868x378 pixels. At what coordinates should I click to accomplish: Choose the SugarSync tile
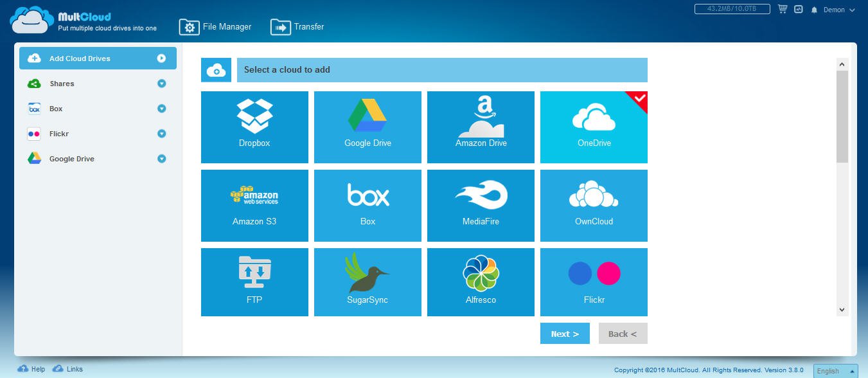pos(368,282)
